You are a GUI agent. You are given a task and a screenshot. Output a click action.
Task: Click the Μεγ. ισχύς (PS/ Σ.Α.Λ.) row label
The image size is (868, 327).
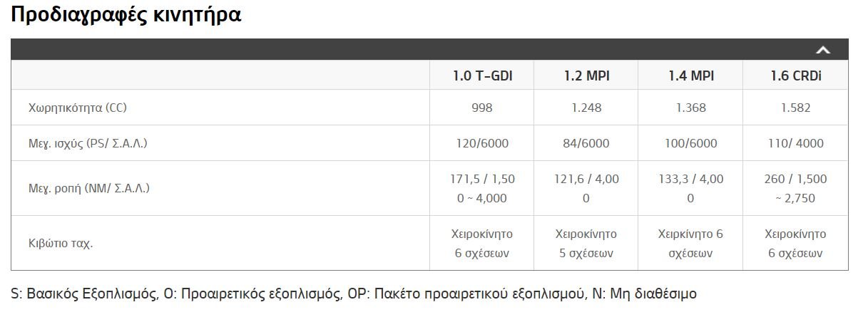coord(88,143)
